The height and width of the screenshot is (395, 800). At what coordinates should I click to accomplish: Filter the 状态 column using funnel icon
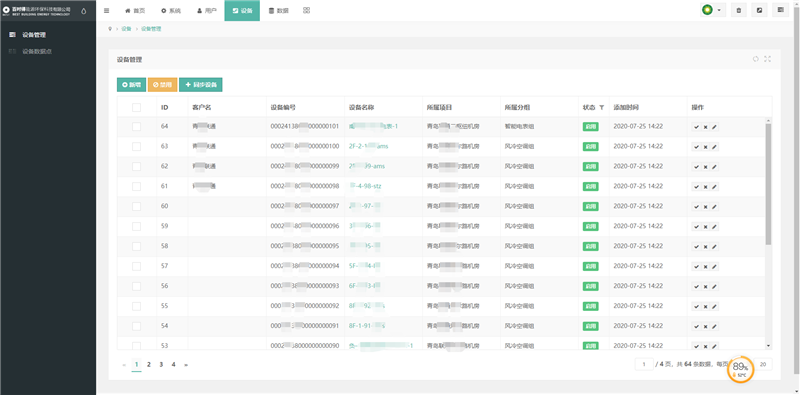pyautogui.click(x=602, y=108)
